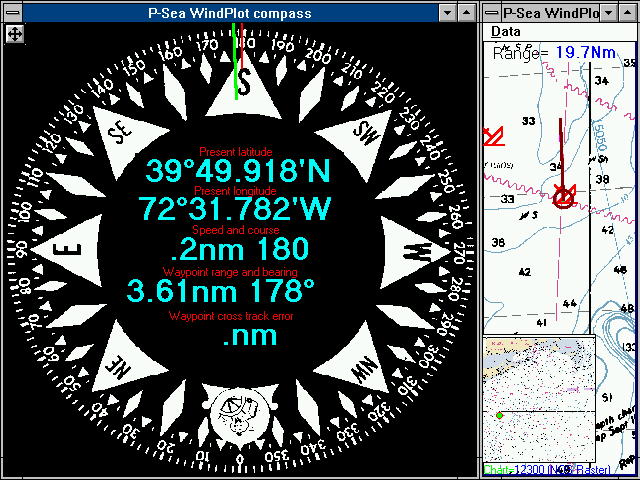Click the Waypoint cross track error label
The height and width of the screenshot is (480, 640).
tap(231, 316)
